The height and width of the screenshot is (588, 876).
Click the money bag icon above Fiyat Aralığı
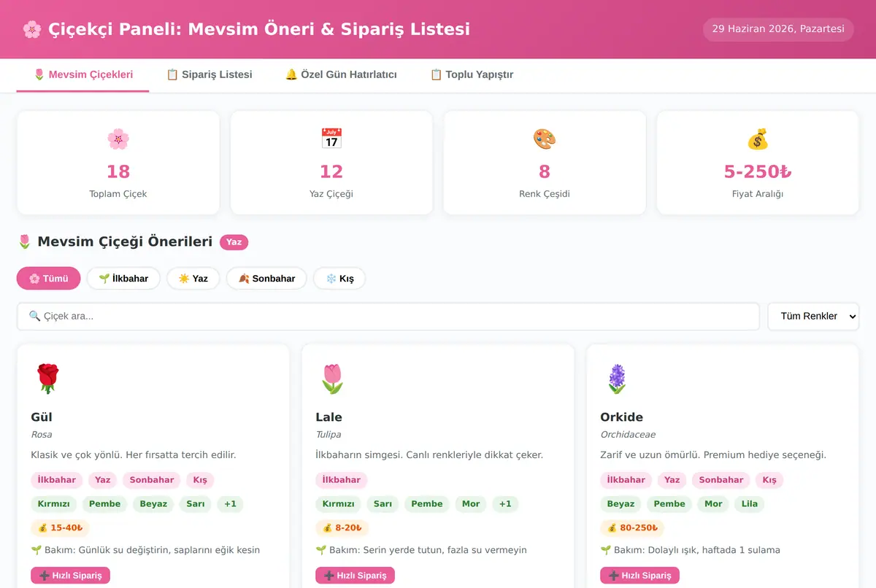tap(758, 139)
